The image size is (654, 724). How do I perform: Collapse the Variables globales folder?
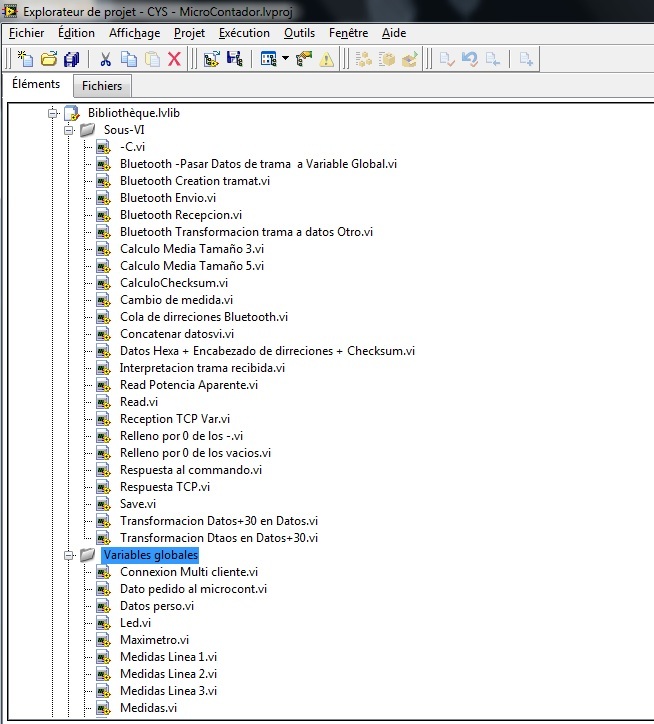coord(69,555)
